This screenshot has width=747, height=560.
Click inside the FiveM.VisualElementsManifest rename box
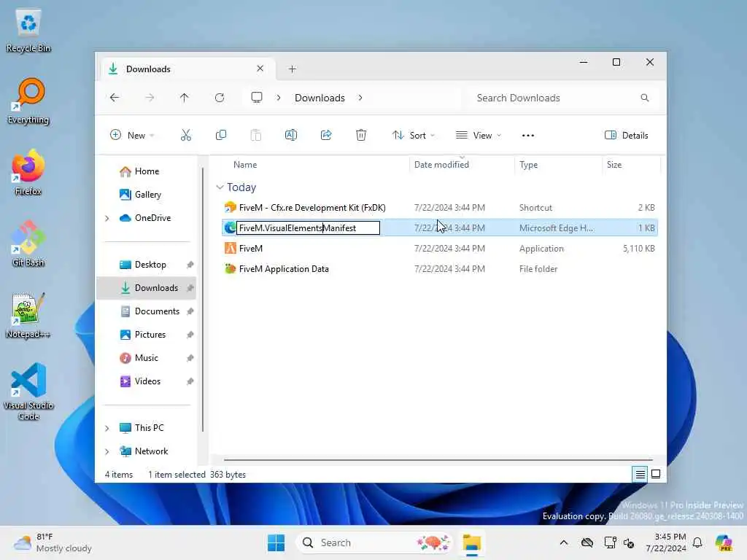pyautogui.click(x=309, y=228)
